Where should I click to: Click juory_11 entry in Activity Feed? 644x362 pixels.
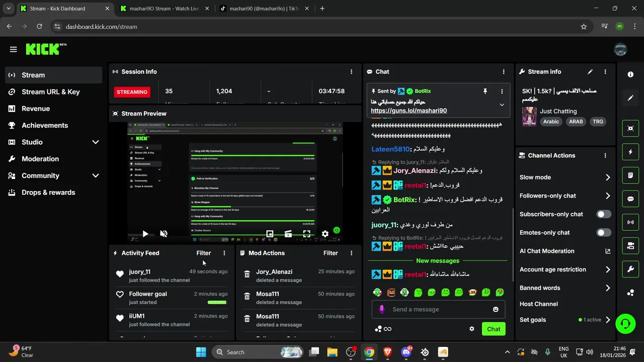click(172, 276)
